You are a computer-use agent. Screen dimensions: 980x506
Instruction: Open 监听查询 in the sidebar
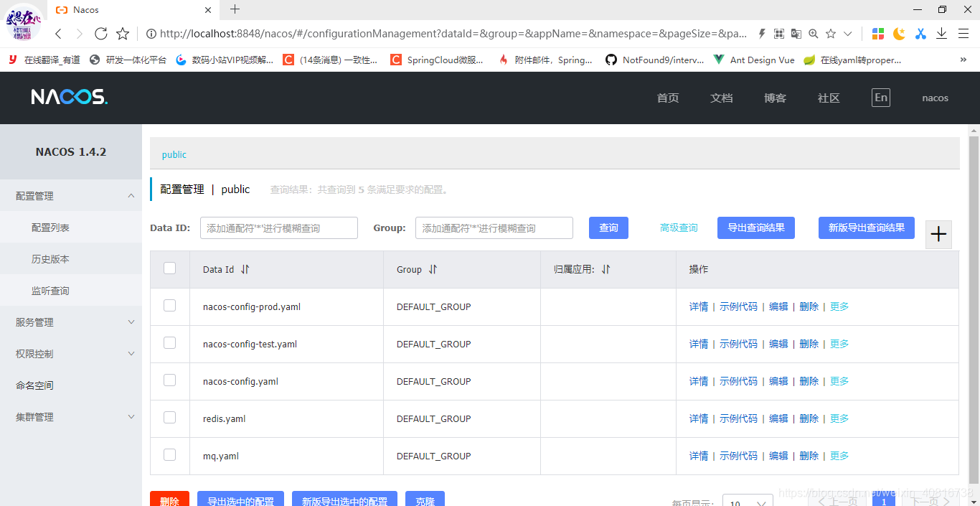click(71, 291)
